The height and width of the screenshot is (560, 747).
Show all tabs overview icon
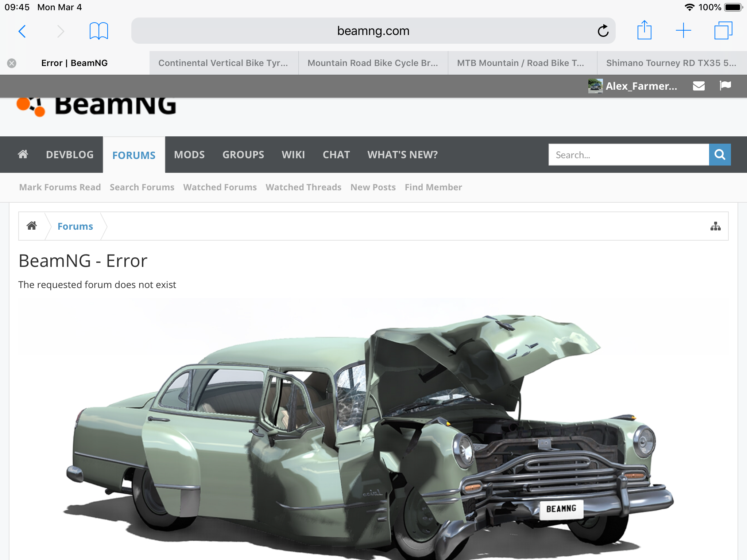click(x=723, y=31)
